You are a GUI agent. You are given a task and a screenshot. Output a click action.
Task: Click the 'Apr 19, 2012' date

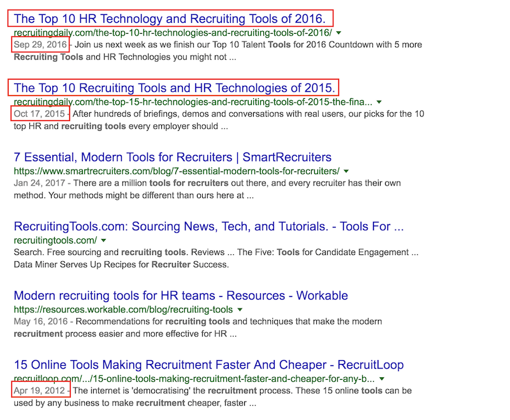click(40, 391)
